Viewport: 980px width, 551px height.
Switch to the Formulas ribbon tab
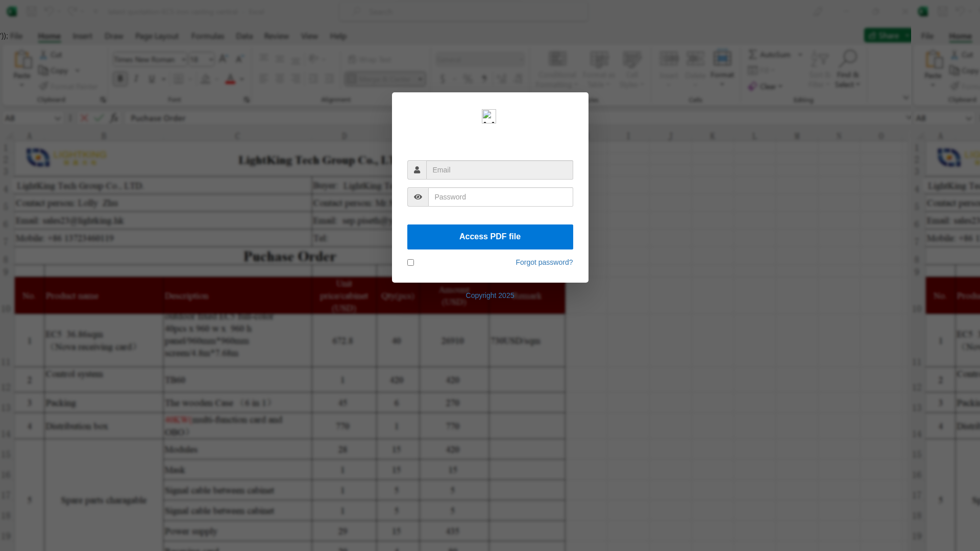pyautogui.click(x=207, y=36)
